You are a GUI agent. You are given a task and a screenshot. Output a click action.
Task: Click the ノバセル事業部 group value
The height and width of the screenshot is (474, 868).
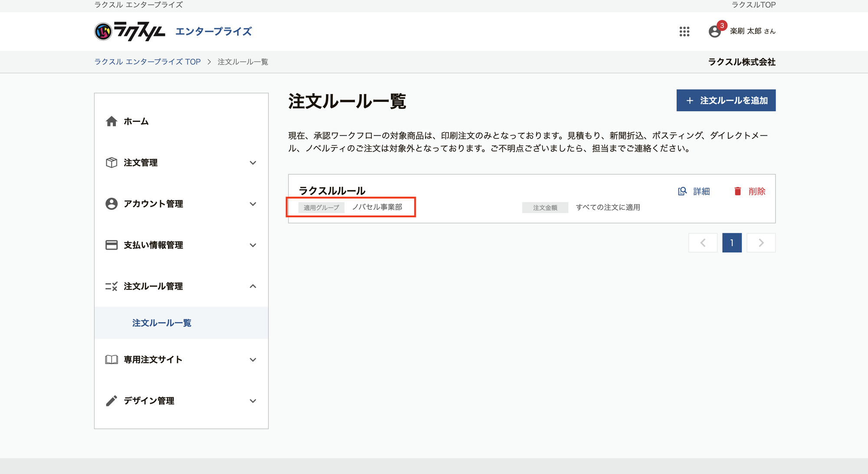pyautogui.click(x=377, y=207)
